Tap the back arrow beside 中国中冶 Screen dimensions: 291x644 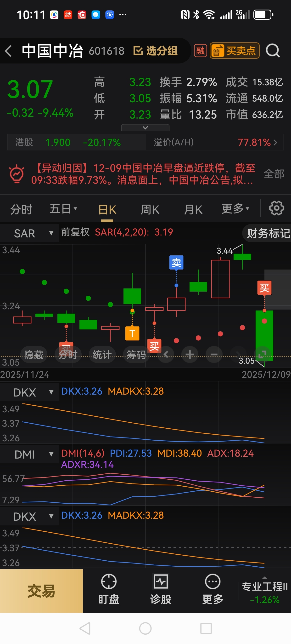[8, 51]
